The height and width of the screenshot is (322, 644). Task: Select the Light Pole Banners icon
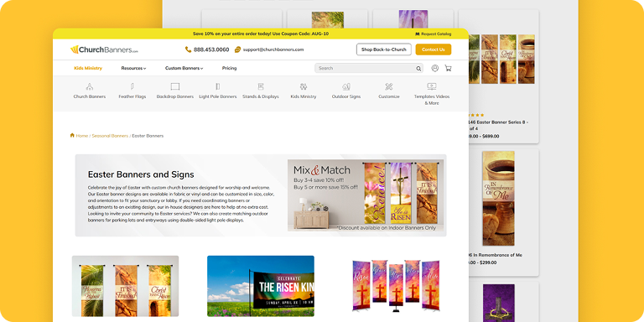pos(218,86)
